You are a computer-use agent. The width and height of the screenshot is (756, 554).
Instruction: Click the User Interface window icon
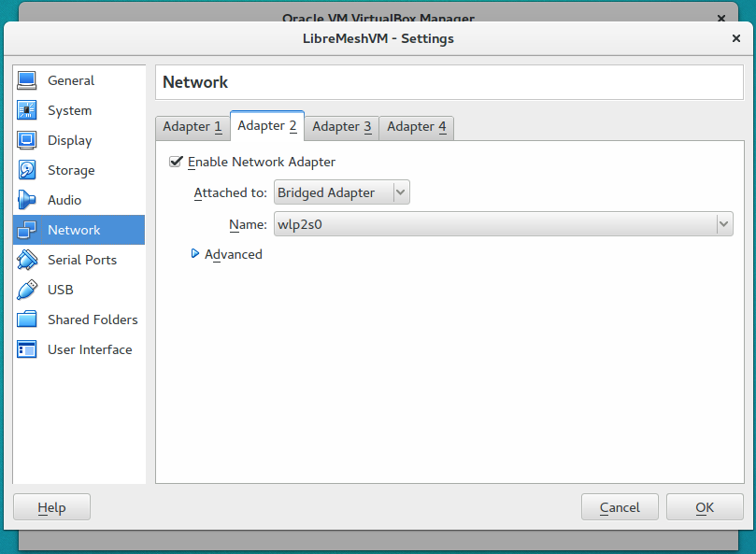tap(26, 349)
